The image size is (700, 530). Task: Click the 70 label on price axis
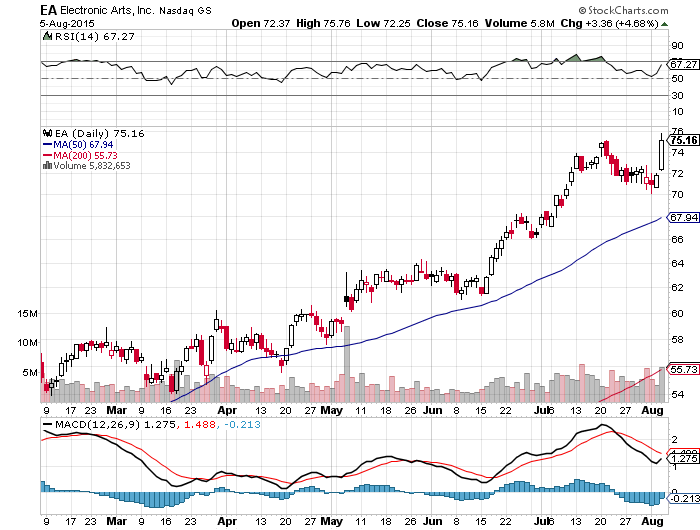pyautogui.click(x=677, y=195)
